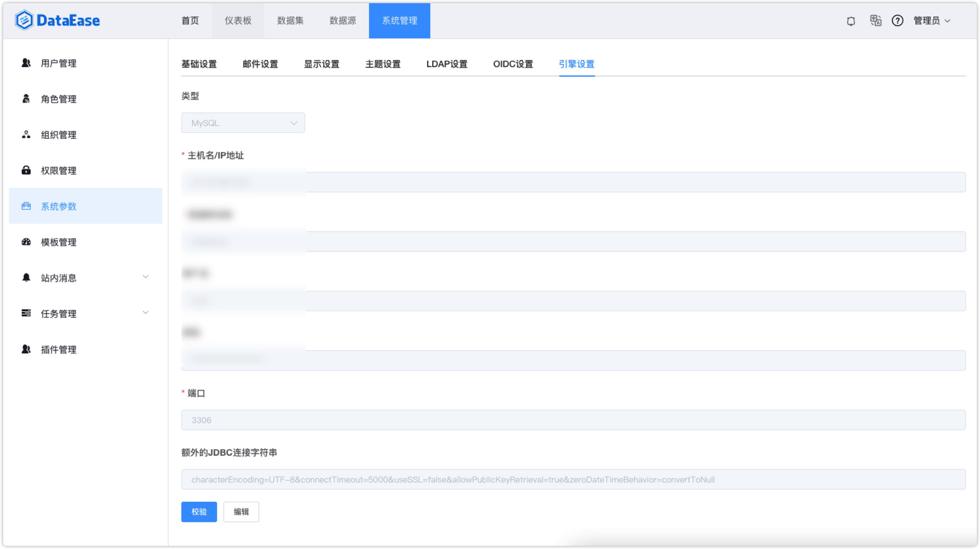Click the 插件管理 plugin icon

pos(26,349)
